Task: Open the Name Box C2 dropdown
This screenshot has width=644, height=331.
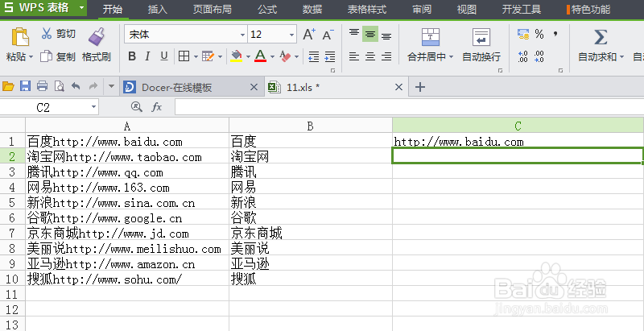Action: point(93,107)
